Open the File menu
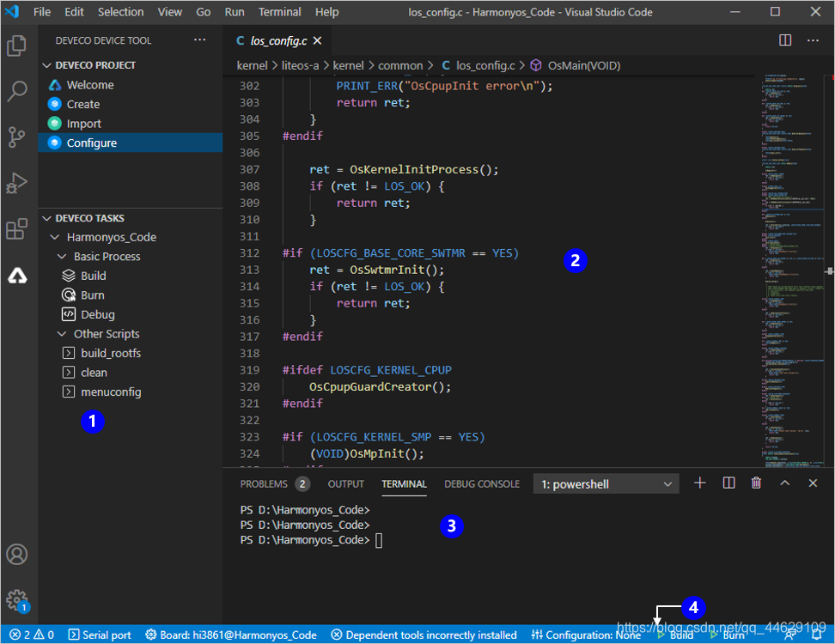 [42, 12]
